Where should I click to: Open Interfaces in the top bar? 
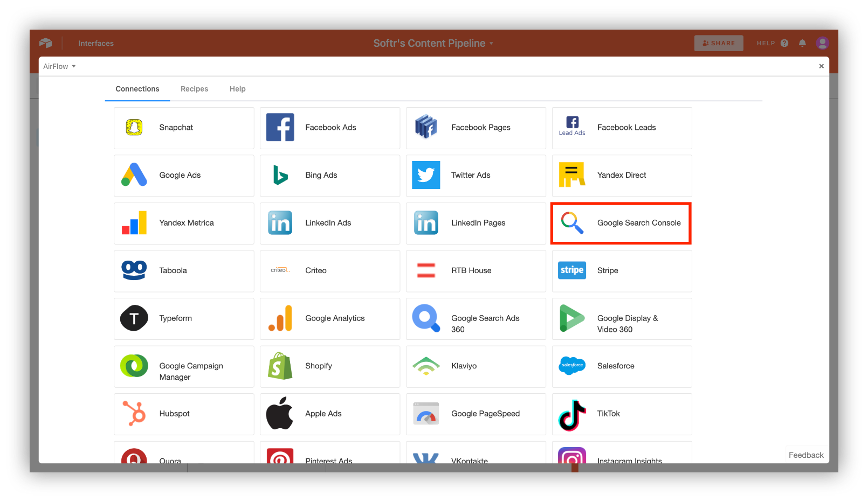coord(96,43)
